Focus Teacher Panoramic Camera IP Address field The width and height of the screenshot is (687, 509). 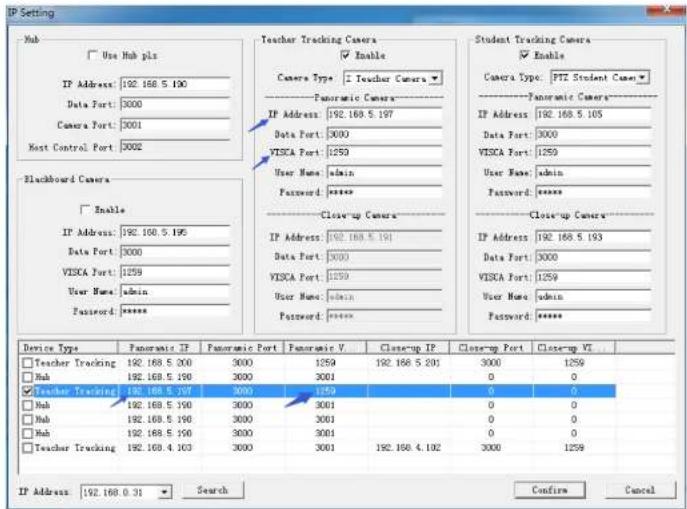click(384, 115)
